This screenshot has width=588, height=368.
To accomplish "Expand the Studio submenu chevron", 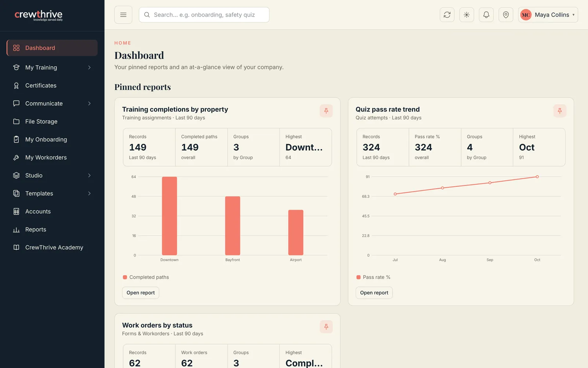I will pos(89,176).
